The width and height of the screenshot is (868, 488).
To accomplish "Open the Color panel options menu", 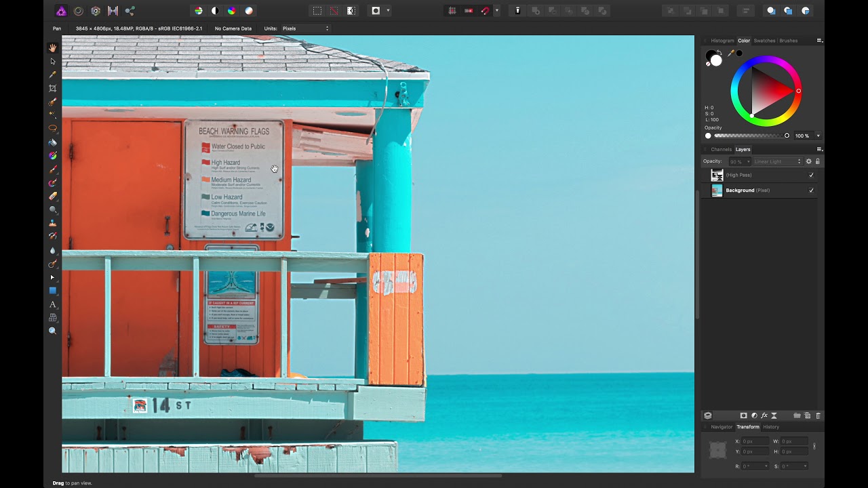I will (819, 41).
